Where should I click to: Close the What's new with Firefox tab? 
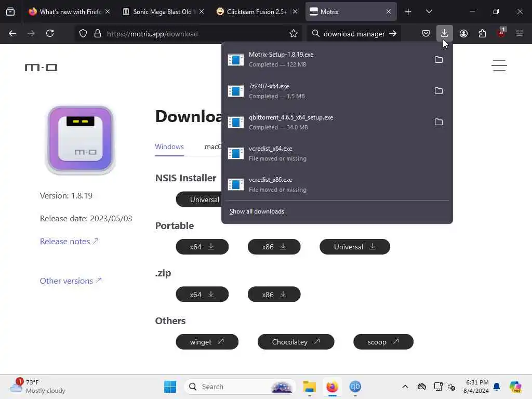click(108, 12)
